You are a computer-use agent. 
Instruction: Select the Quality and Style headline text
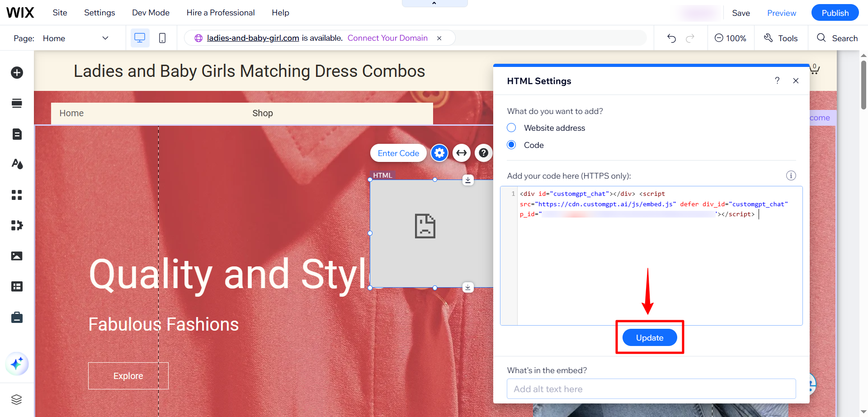tap(230, 274)
